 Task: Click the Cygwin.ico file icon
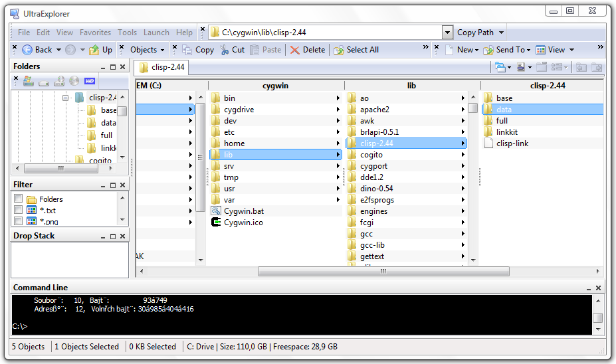coord(216,223)
